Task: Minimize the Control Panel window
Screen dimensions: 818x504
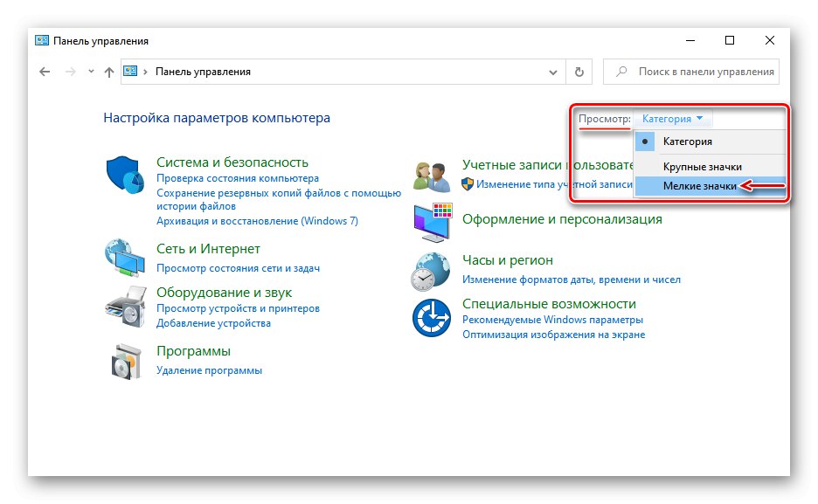Action: [x=690, y=41]
